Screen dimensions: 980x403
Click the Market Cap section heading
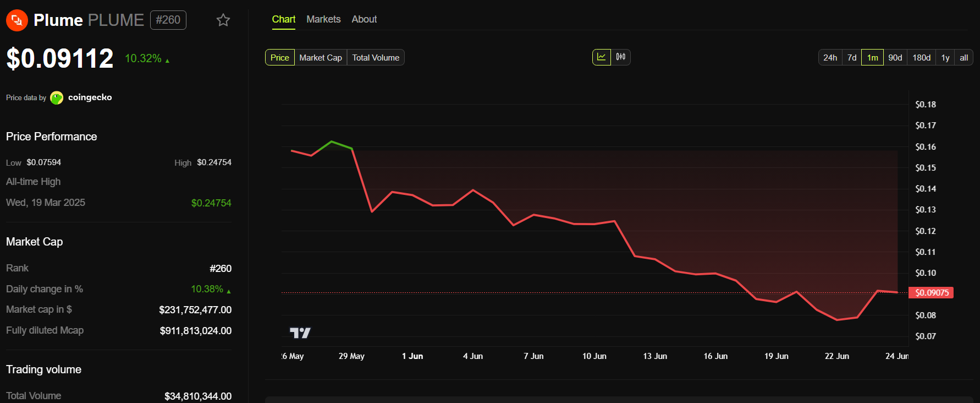click(35, 242)
